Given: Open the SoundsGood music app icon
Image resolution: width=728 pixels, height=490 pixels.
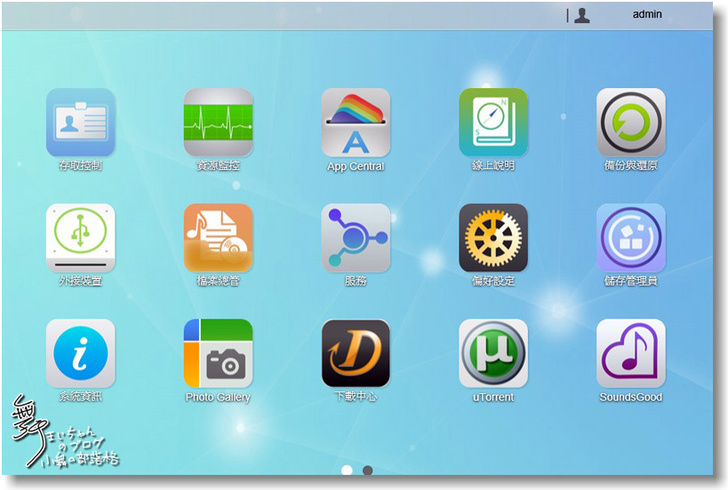Looking at the screenshot, I should coord(631,353).
